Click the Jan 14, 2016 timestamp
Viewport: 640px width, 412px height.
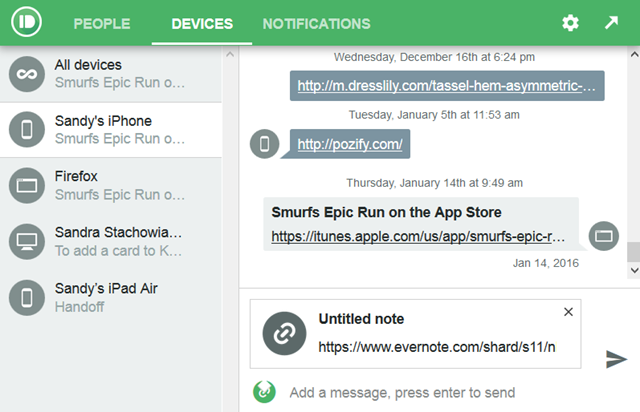(546, 263)
